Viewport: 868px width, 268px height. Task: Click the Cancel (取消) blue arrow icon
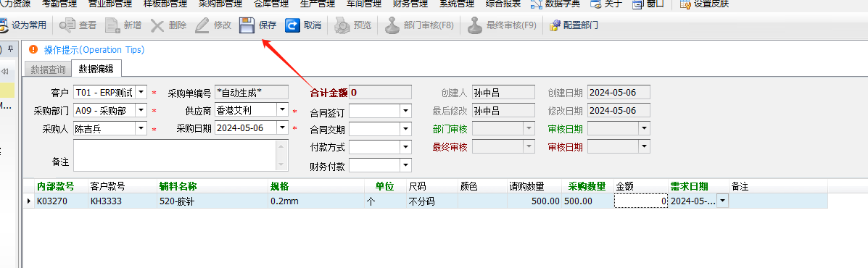(x=292, y=25)
